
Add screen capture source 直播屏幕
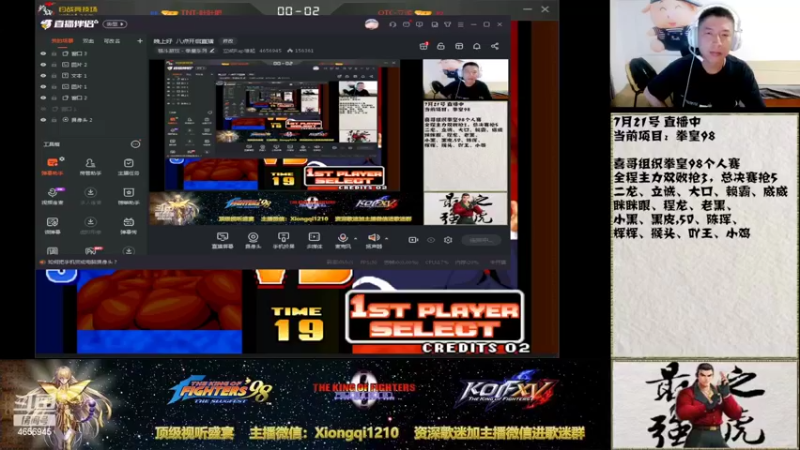coord(222,240)
